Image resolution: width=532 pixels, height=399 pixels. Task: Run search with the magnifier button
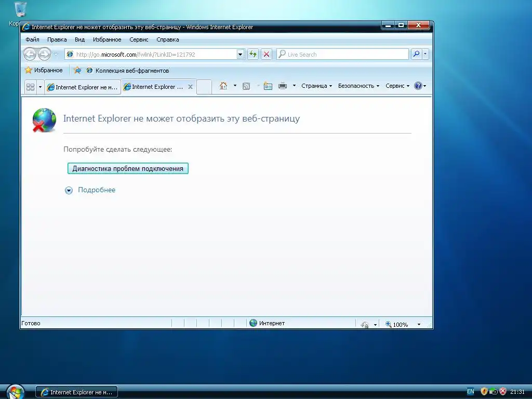click(416, 54)
